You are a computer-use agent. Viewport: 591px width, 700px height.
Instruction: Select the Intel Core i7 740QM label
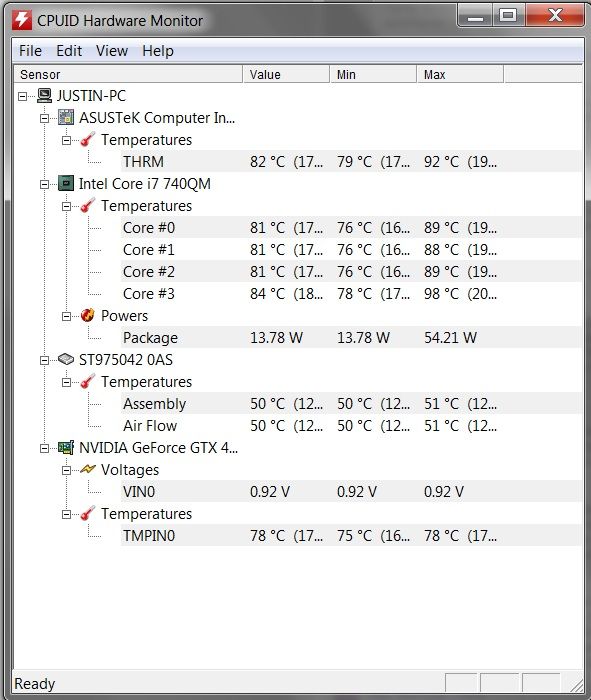(145, 184)
